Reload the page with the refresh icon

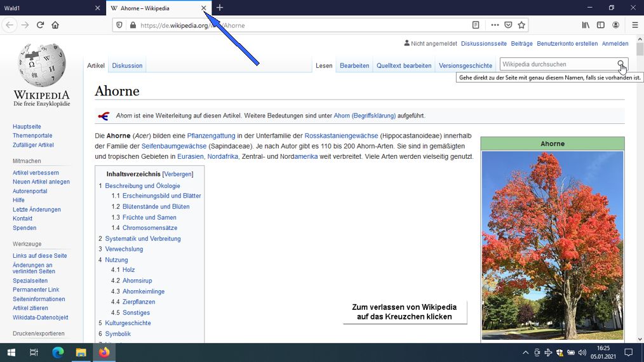[x=40, y=25]
